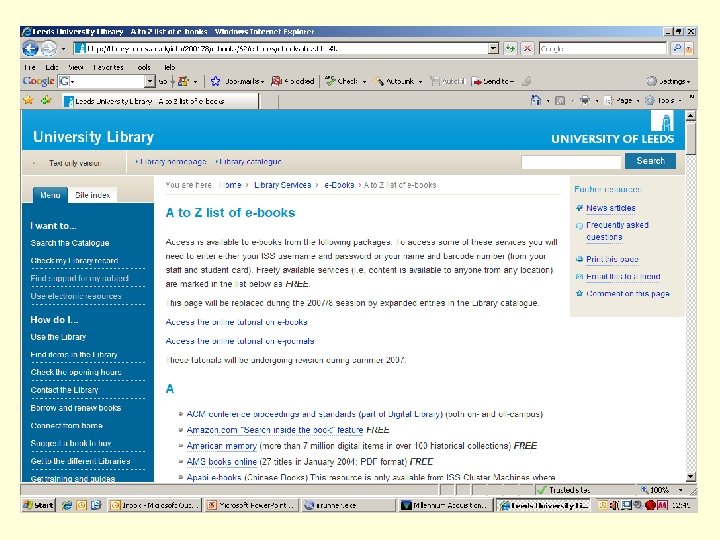This screenshot has width=720, height=540.
Task: Click Borrow and renew books link
Action: 76,408
